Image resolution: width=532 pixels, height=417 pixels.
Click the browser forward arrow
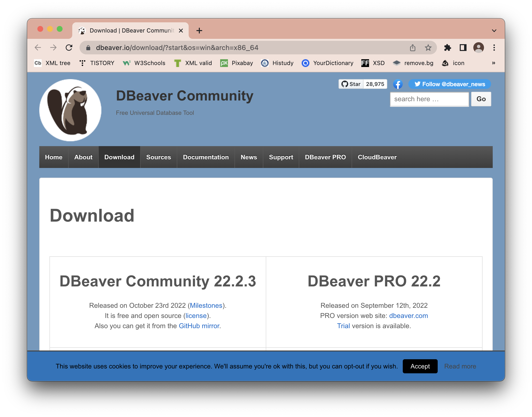53,48
